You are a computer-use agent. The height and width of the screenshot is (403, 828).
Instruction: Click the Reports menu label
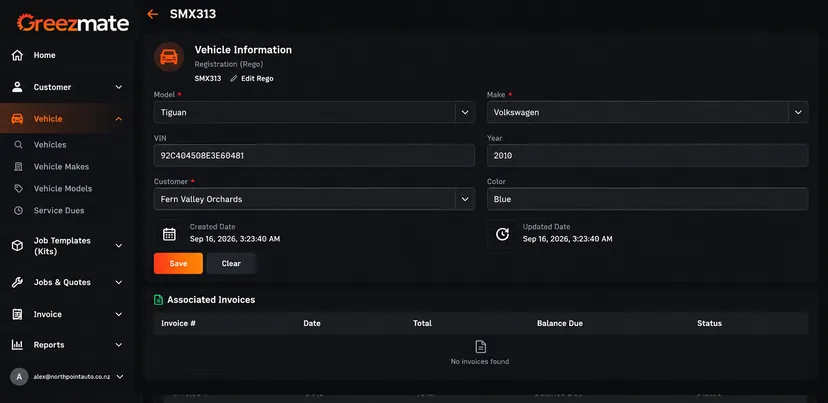(49, 345)
